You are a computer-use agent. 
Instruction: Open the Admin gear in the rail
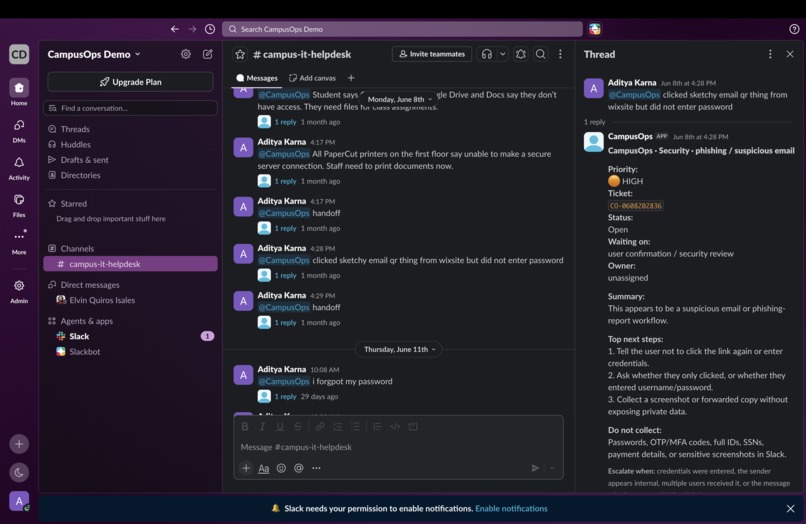coord(19,286)
